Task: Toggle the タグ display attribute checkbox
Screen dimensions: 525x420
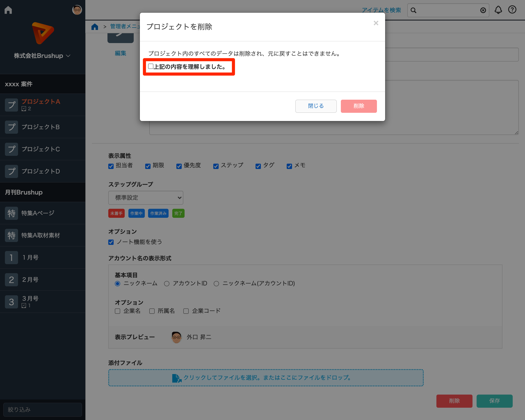Action: 258,166
